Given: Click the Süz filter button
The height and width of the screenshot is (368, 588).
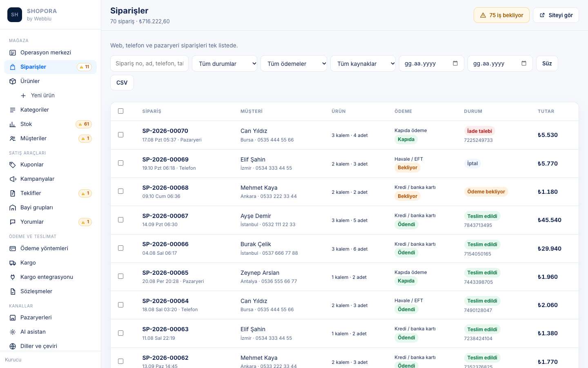Looking at the screenshot, I should pyautogui.click(x=547, y=63).
